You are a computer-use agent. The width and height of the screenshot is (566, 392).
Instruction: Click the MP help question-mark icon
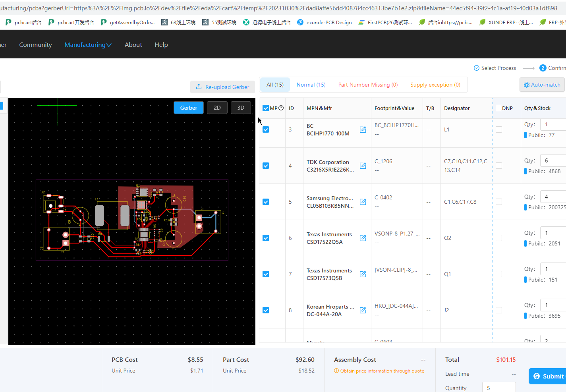pyautogui.click(x=281, y=108)
